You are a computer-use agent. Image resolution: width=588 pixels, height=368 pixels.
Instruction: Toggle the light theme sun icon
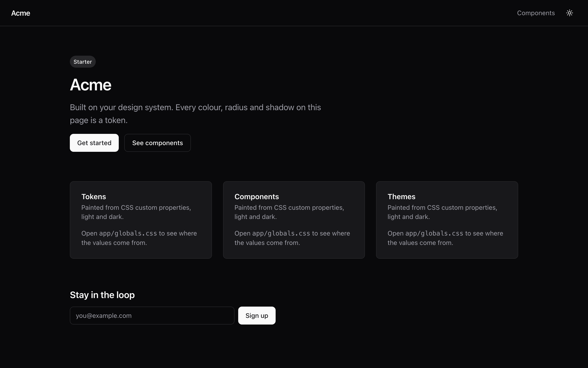570,13
